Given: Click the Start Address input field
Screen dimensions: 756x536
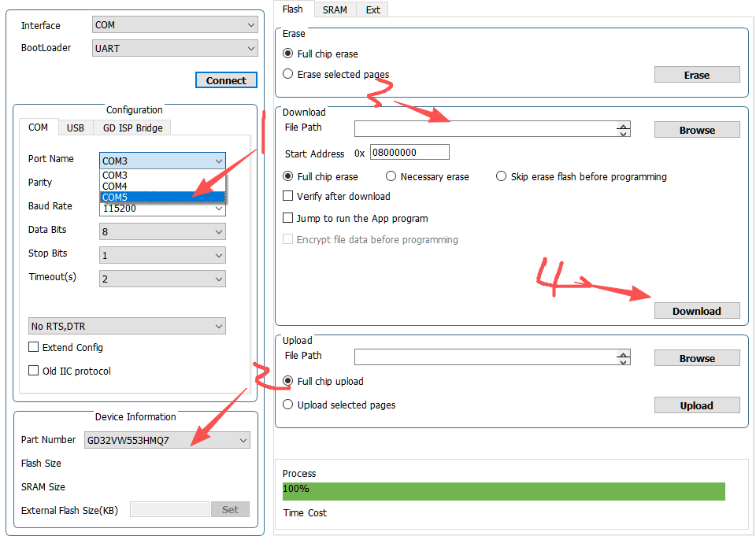Looking at the screenshot, I should [409, 153].
